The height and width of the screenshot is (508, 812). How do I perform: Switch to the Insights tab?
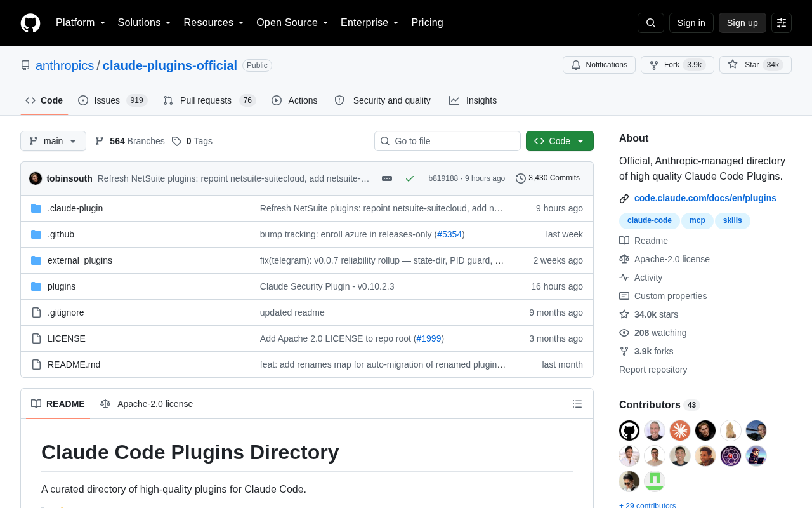(473, 100)
